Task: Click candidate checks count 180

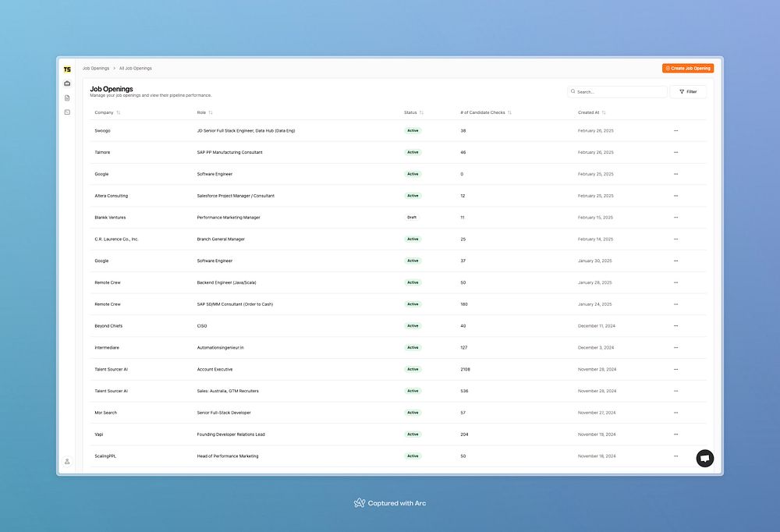Action: point(463,304)
